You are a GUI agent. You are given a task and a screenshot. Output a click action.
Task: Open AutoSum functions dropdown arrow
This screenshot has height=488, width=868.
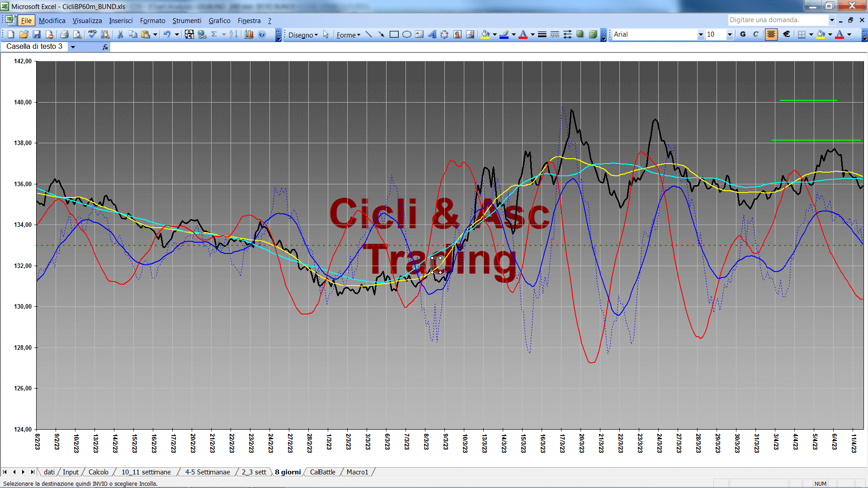click(224, 34)
